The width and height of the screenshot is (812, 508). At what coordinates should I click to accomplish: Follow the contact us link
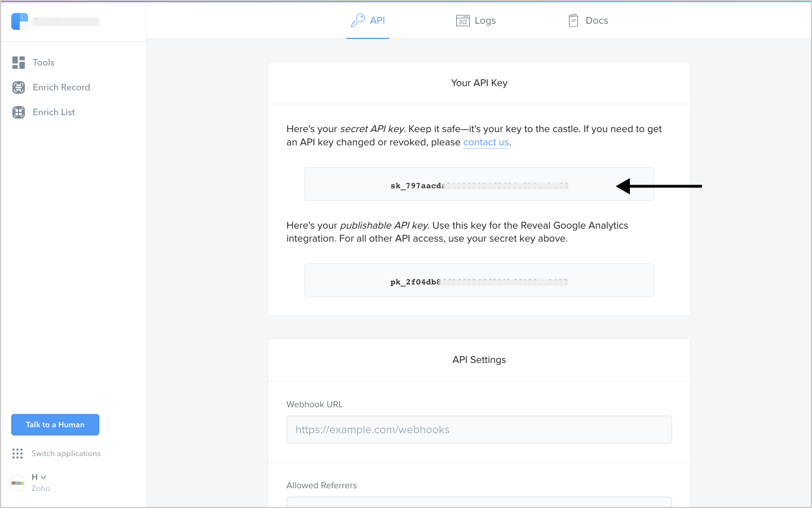coord(486,142)
